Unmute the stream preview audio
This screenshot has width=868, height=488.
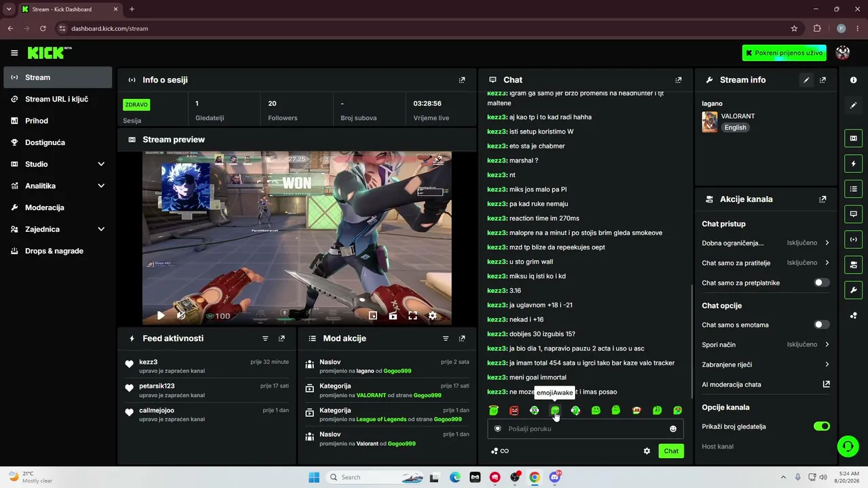tap(181, 315)
